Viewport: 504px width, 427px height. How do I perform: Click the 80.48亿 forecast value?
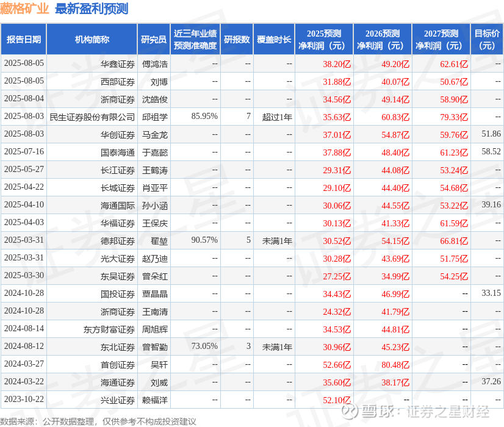[395, 365]
